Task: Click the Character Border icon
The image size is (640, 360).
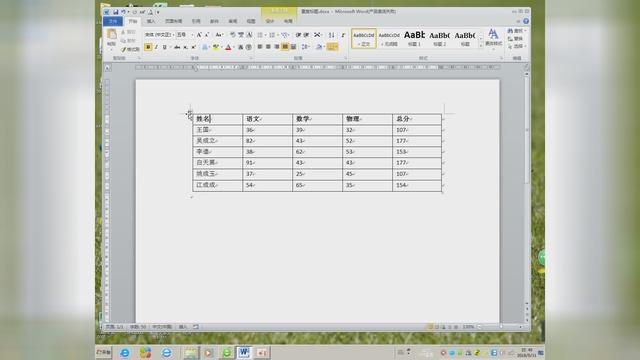Action: click(249, 35)
